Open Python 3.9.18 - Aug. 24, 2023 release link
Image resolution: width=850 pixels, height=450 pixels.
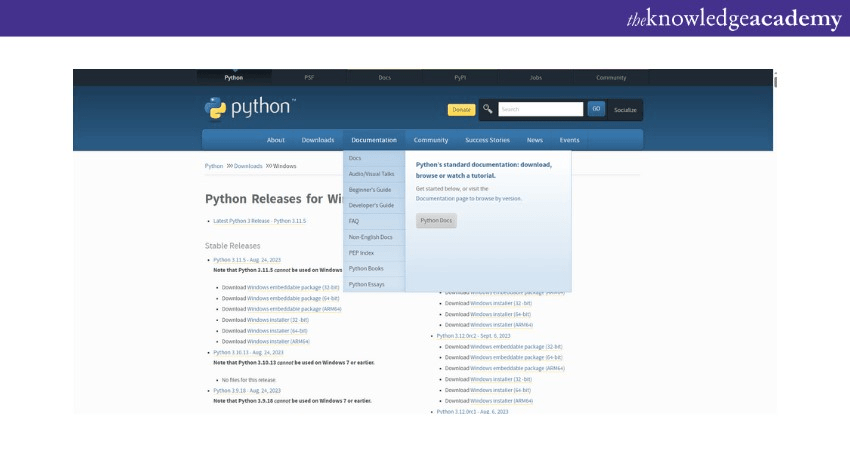[x=247, y=390]
